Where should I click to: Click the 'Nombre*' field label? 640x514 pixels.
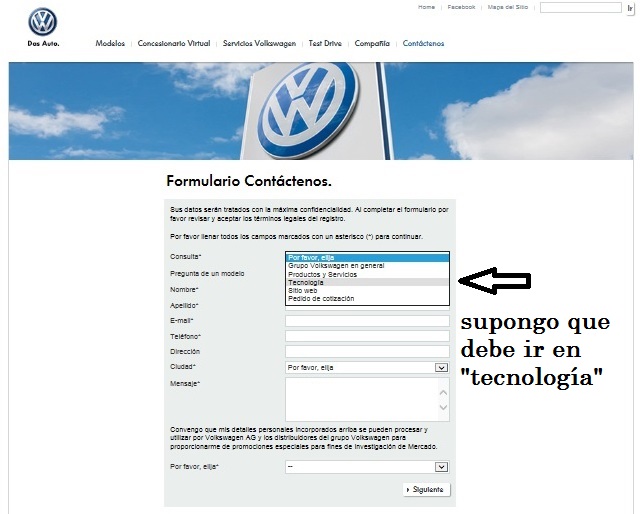tap(184, 289)
